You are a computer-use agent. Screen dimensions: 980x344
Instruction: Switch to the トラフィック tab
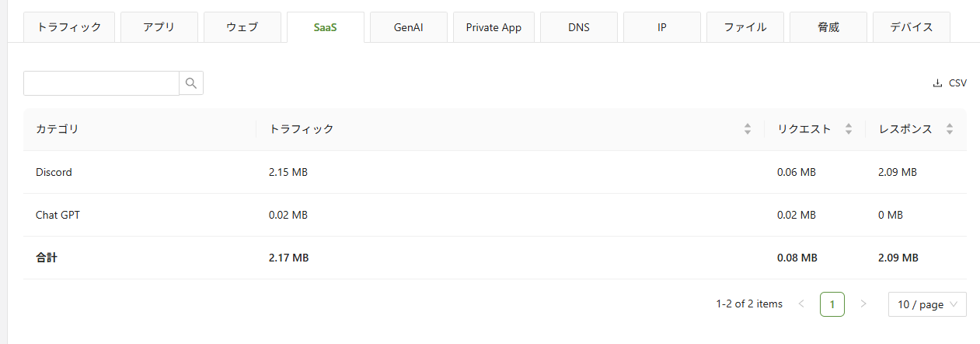pos(70,27)
